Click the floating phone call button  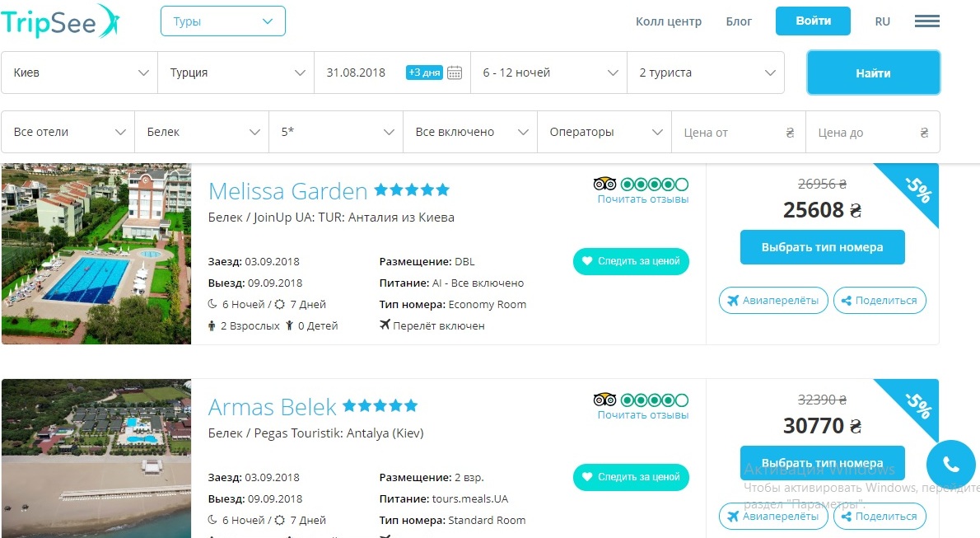click(x=950, y=465)
